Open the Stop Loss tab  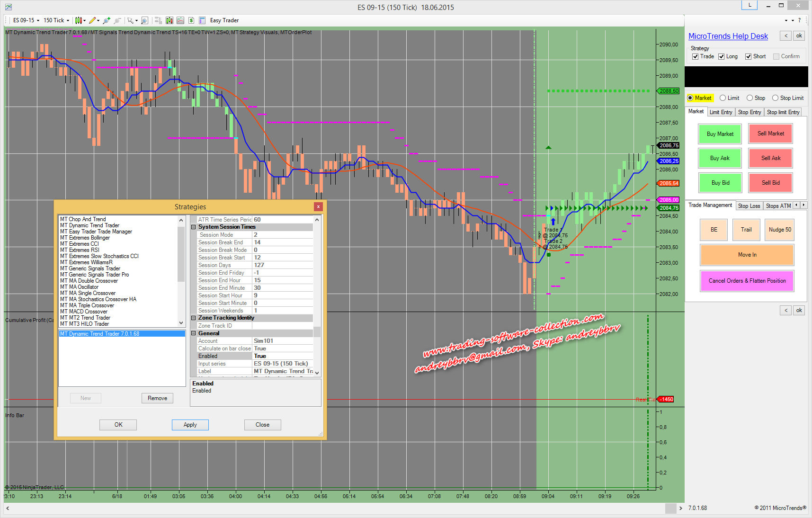[749, 205]
